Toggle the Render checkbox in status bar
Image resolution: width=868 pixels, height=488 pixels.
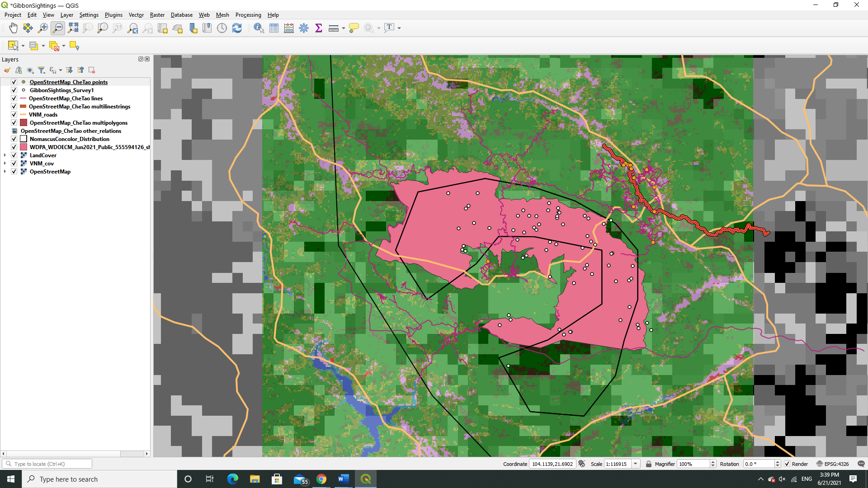click(x=787, y=464)
